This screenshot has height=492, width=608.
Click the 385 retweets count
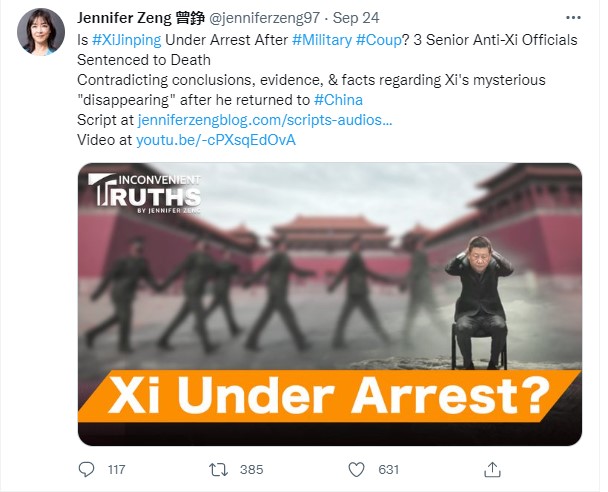click(252, 470)
